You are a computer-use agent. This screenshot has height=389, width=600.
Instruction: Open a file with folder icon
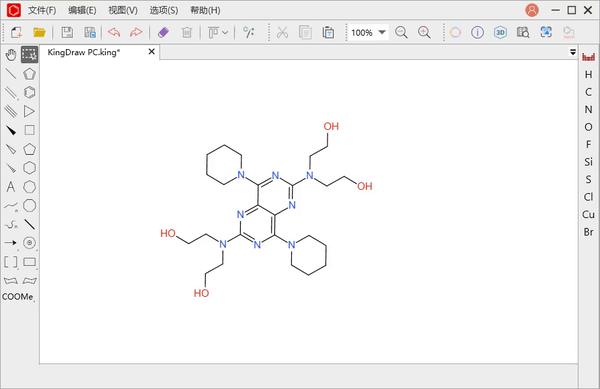point(39,33)
